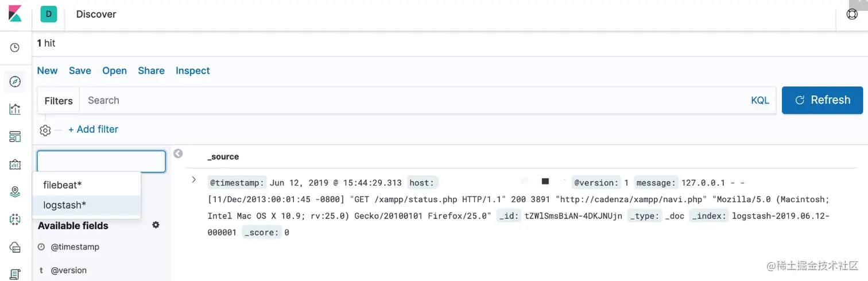Open the Maps sidebar icon
This screenshot has height=281, width=868.
coord(15,193)
